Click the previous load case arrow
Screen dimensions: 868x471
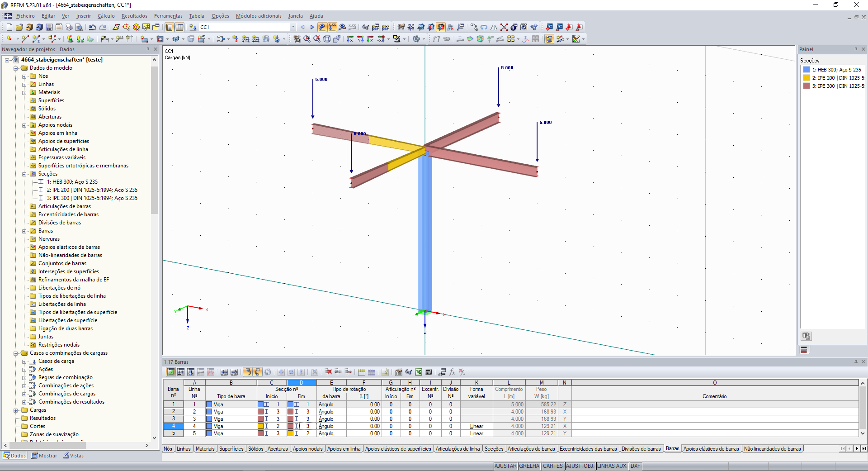tap(302, 27)
